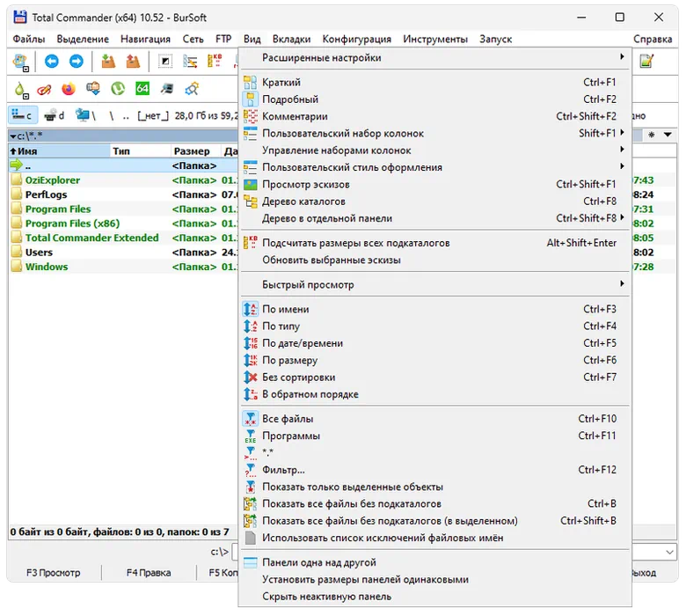Toggle По типу sorting
686x616 pixels.
tap(434, 326)
